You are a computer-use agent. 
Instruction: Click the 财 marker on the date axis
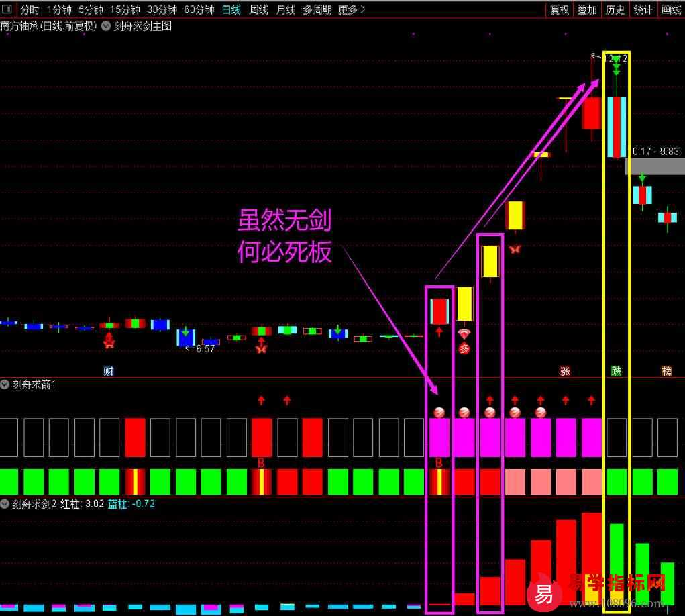click(108, 371)
